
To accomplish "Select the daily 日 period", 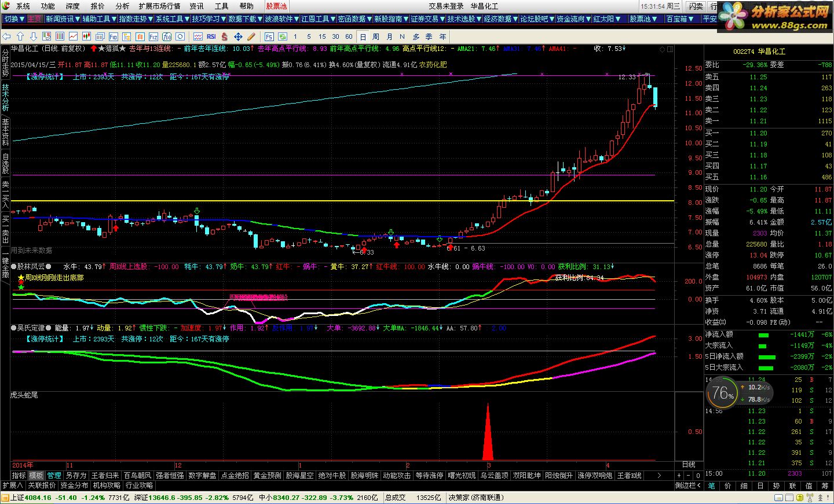I will pos(363,36).
